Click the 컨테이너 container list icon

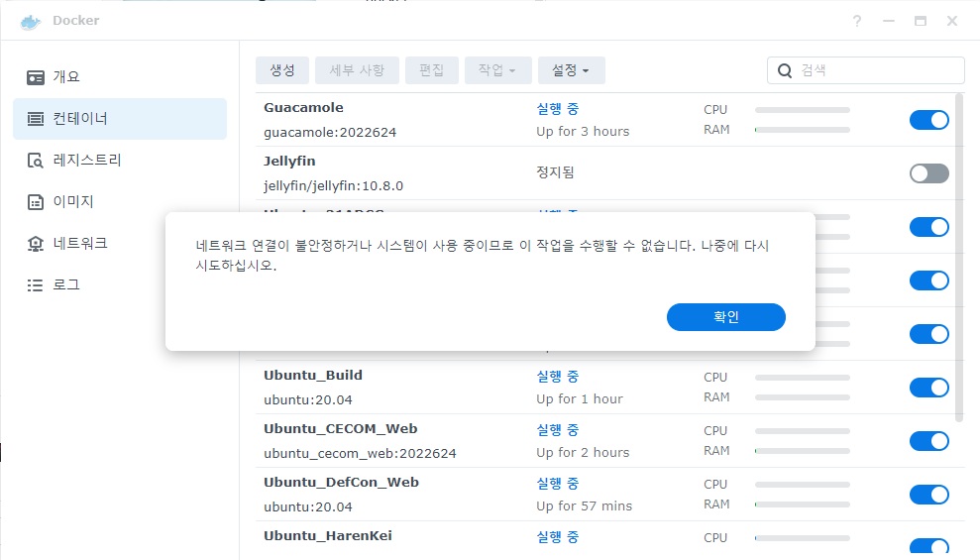36,119
